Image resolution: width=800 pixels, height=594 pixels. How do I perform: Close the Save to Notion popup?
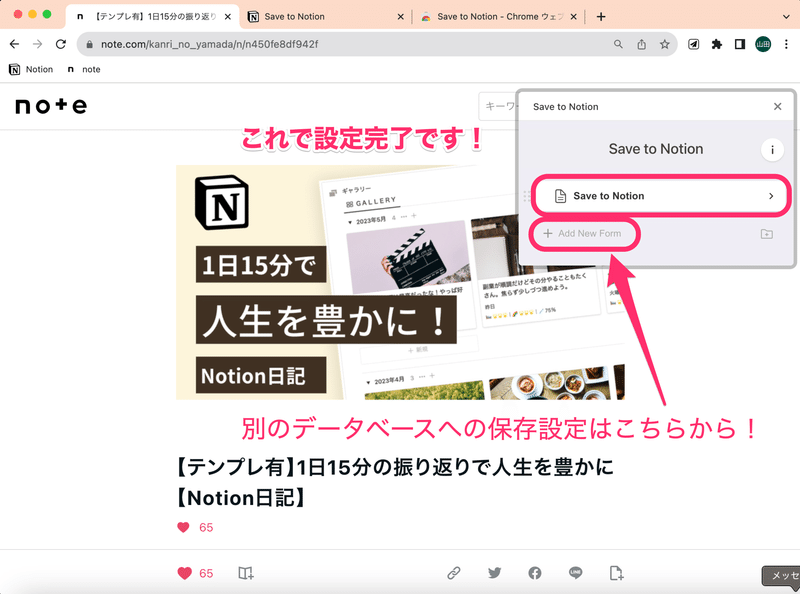point(778,106)
